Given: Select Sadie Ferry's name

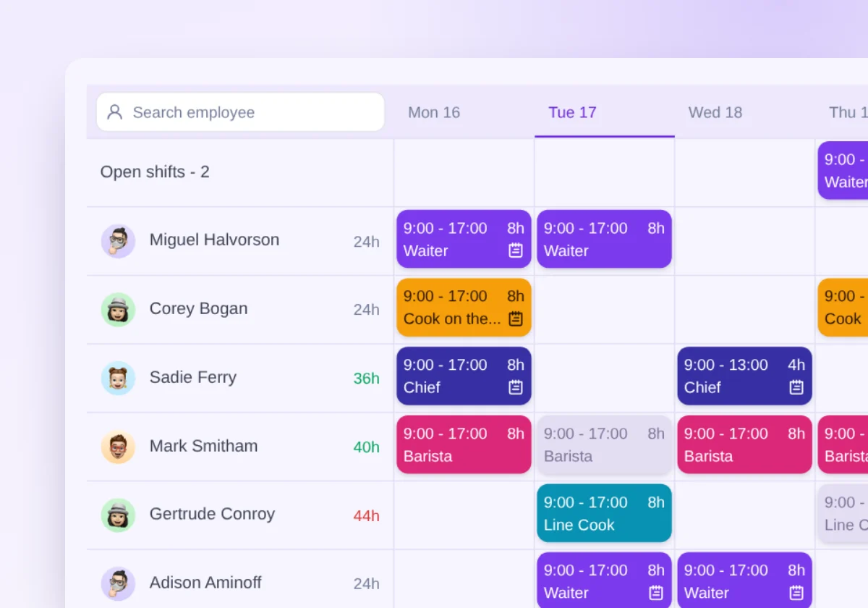Looking at the screenshot, I should coord(192,377).
